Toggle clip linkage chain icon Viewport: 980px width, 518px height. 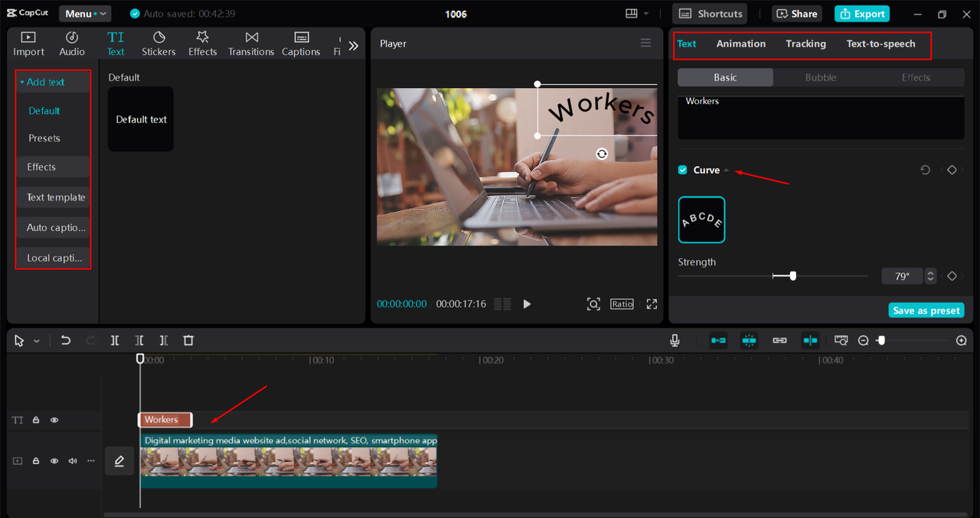point(779,340)
